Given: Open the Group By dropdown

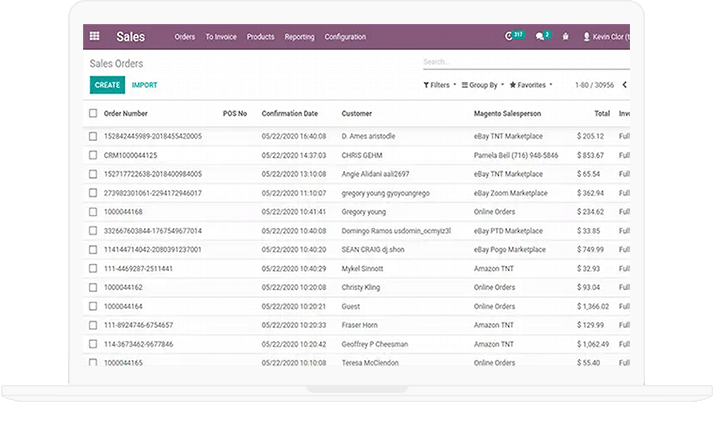Looking at the screenshot, I should pos(482,86).
